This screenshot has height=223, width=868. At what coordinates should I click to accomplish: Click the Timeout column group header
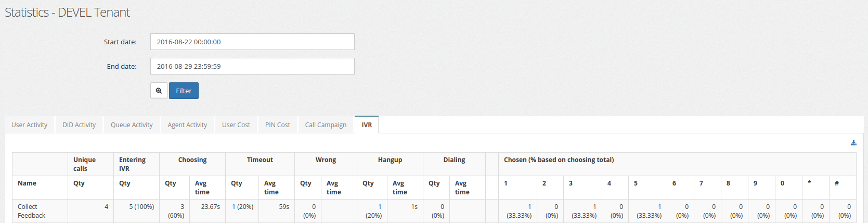pyautogui.click(x=260, y=160)
